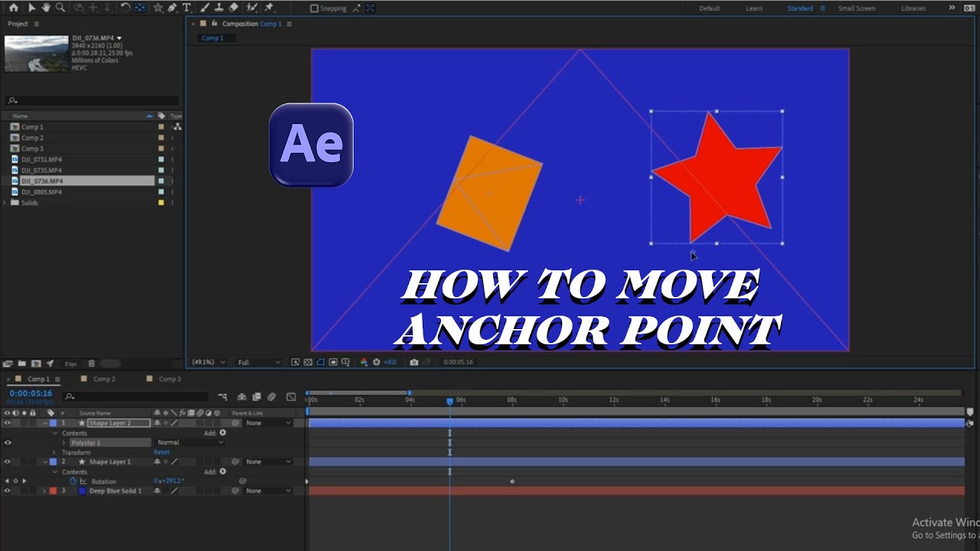Viewport: 980px width, 551px height.
Task: Choose the Small Screen workspace
Action: point(857,8)
